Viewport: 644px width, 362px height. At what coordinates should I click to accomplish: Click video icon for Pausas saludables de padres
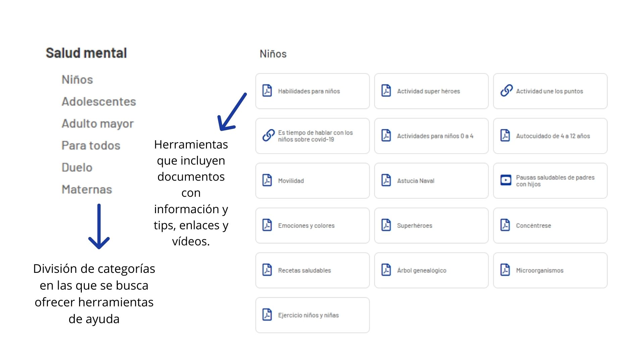(505, 180)
